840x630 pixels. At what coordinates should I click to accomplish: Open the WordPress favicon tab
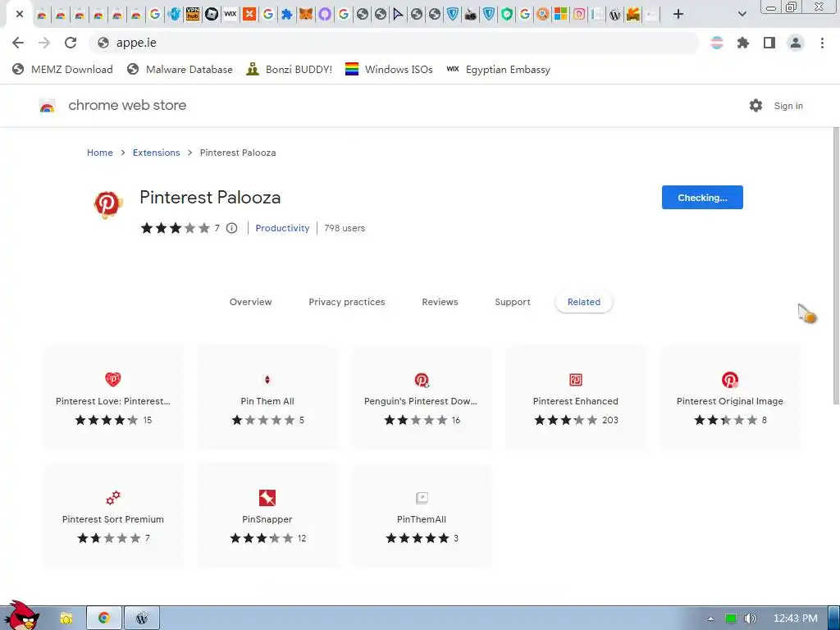(615, 15)
